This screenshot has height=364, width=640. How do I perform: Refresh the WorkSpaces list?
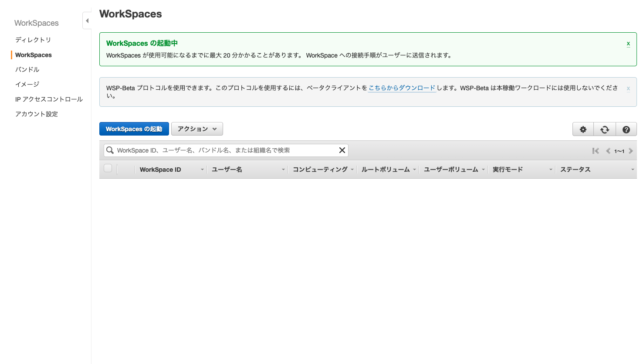coord(604,129)
